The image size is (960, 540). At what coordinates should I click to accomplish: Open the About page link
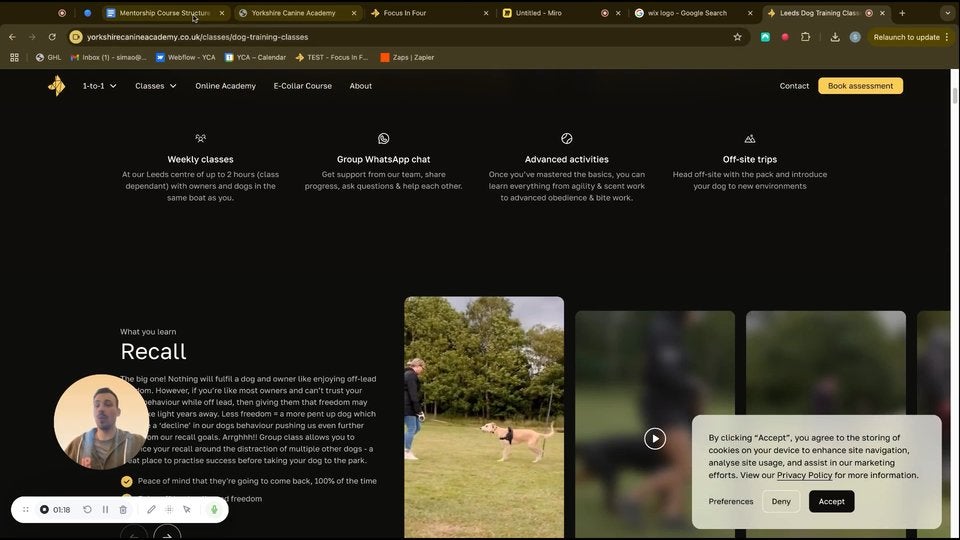pos(361,86)
